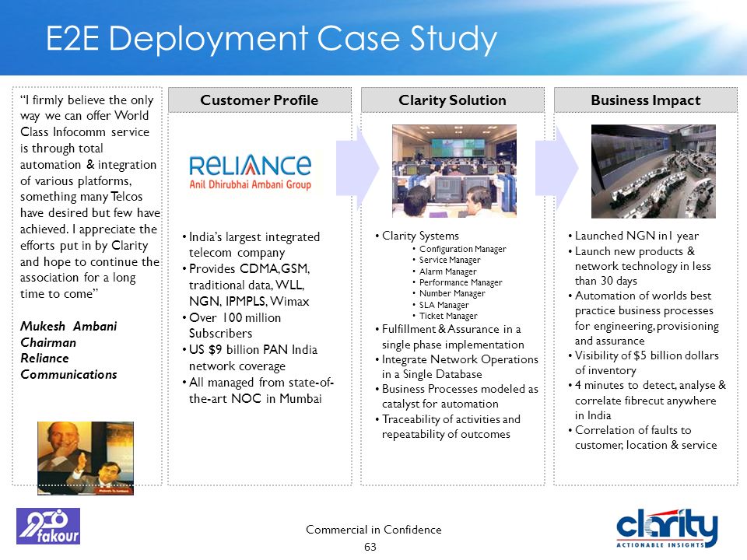Click the Reliance Anil Dhirubhai Ambani Group logo
Screen dimensions: 747x560
tap(251, 173)
